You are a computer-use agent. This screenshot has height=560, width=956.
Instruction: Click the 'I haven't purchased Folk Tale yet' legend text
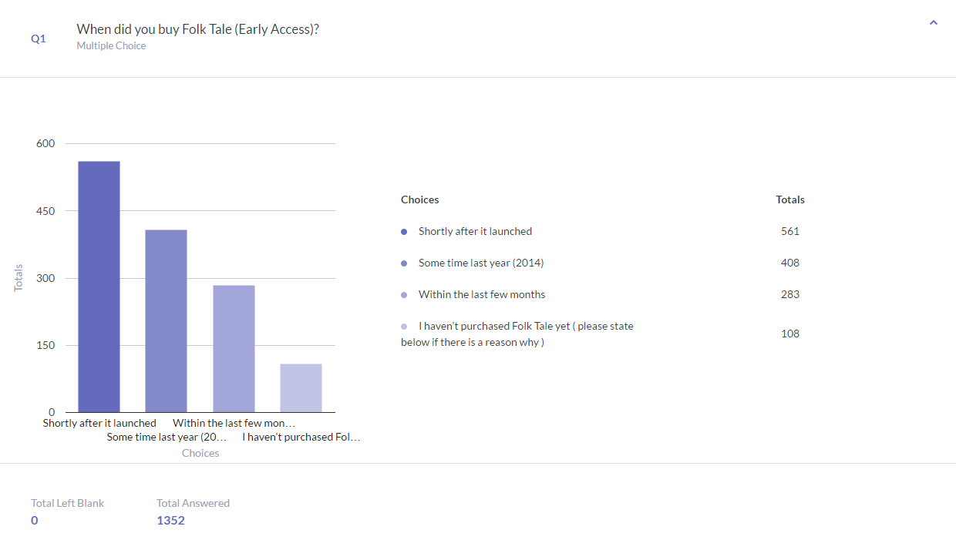(x=517, y=334)
